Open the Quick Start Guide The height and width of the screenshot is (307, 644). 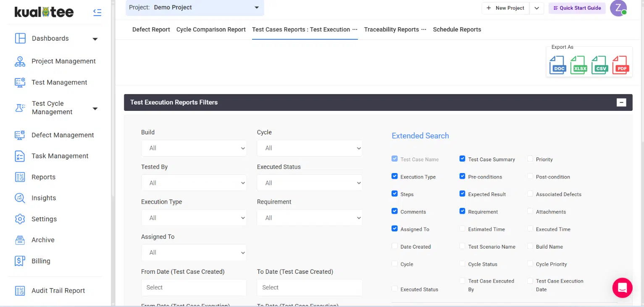coord(577,8)
